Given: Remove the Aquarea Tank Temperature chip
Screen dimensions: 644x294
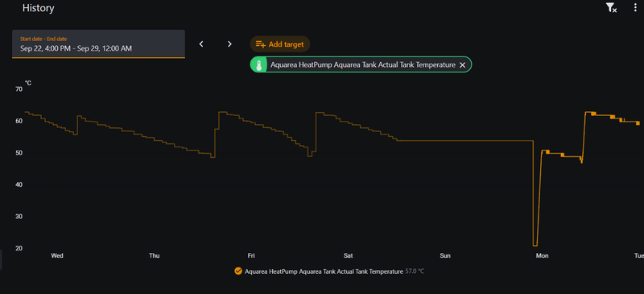Looking at the screenshot, I should coord(462,65).
